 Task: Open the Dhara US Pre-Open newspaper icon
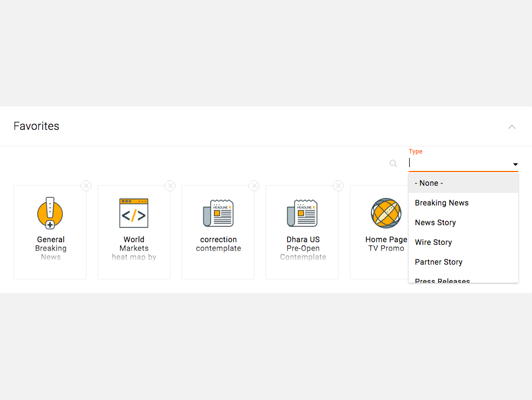(x=302, y=213)
